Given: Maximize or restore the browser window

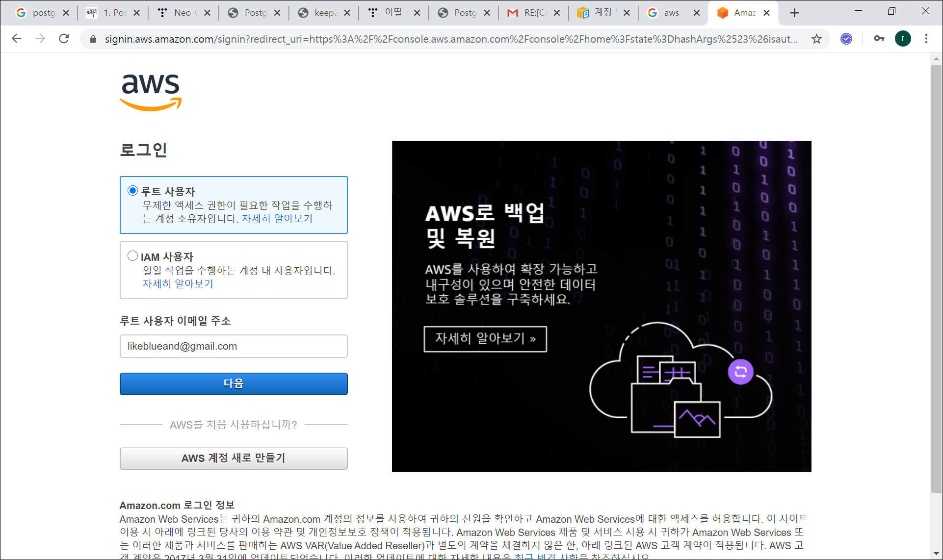Looking at the screenshot, I should [x=892, y=11].
